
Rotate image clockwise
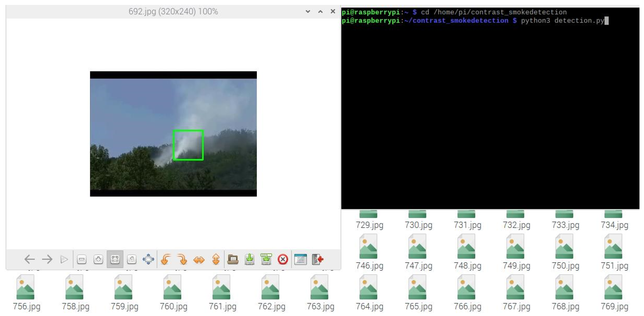tap(182, 259)
